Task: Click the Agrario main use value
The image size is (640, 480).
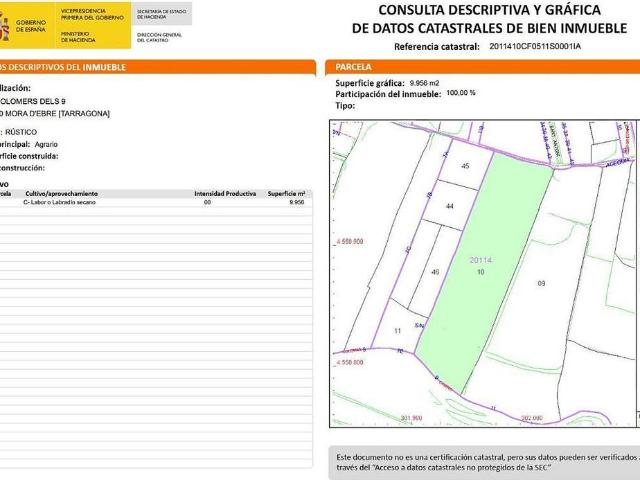Action: (x=46, y=144)
